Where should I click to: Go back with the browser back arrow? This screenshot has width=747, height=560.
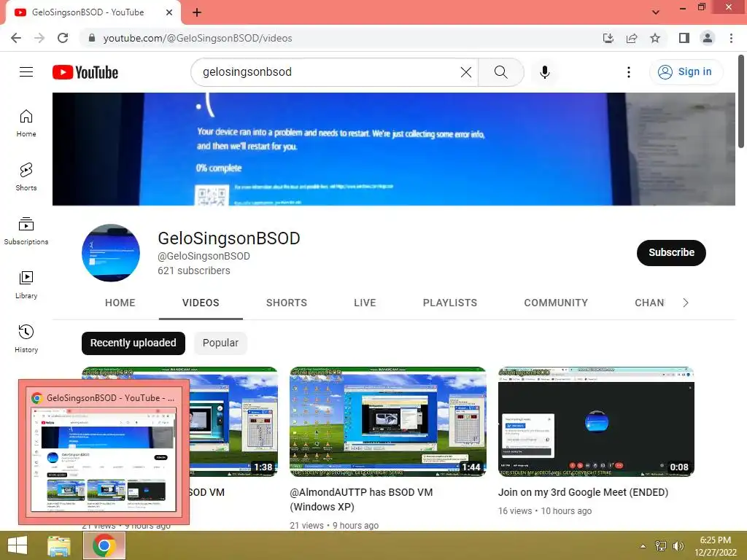pos(16,38)
